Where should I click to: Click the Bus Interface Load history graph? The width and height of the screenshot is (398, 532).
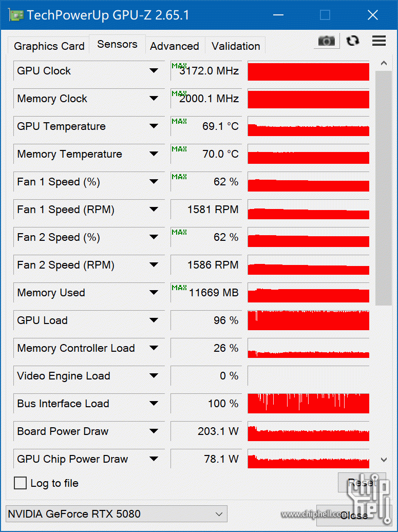click(x=309, y=404)
